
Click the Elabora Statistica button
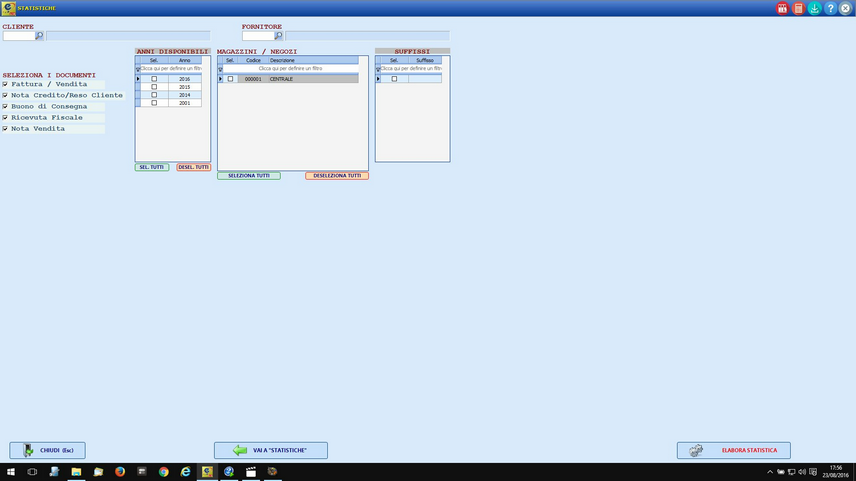pos(733,451)
